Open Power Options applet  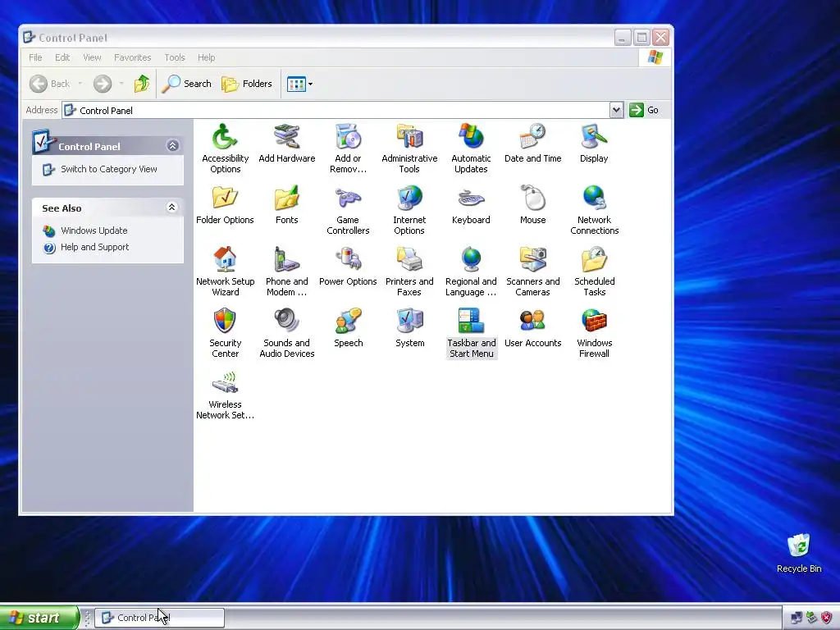(348, 267)
